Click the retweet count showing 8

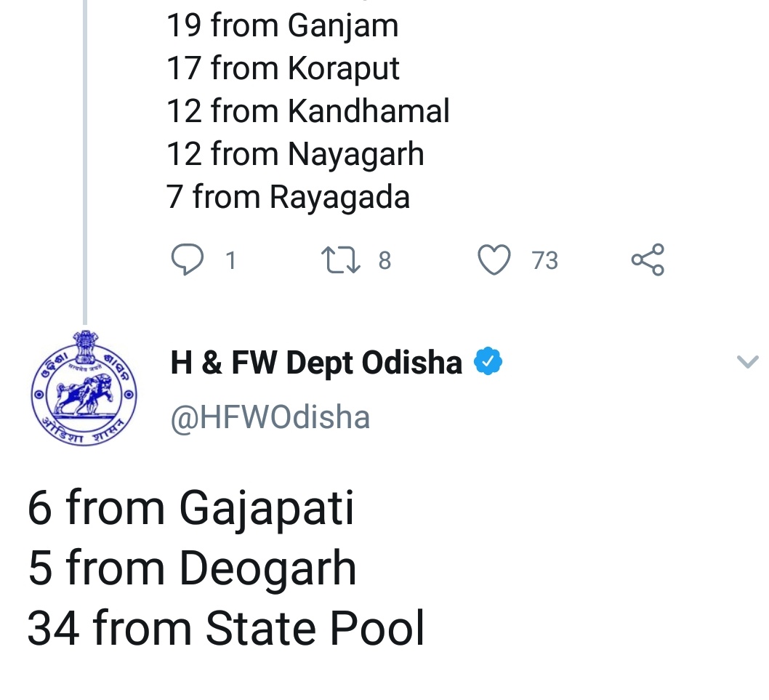click(x=384, y=260)
